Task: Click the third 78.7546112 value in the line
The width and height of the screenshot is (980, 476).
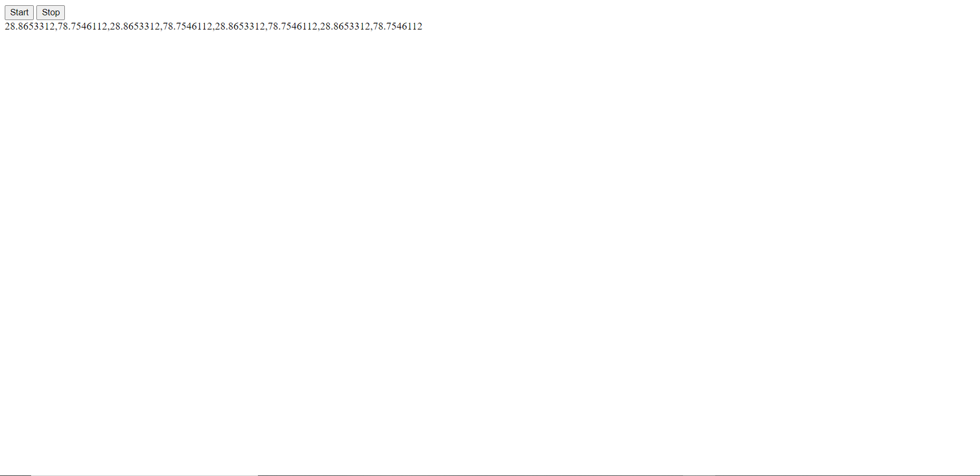Action: tap(293, 26)
